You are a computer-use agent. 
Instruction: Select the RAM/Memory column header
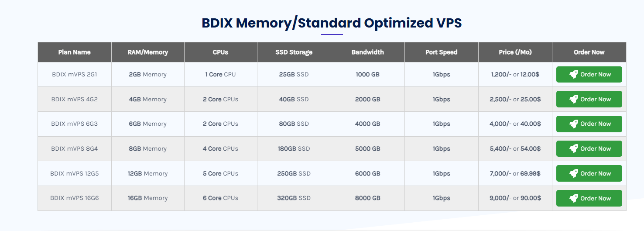click(147, 52)
